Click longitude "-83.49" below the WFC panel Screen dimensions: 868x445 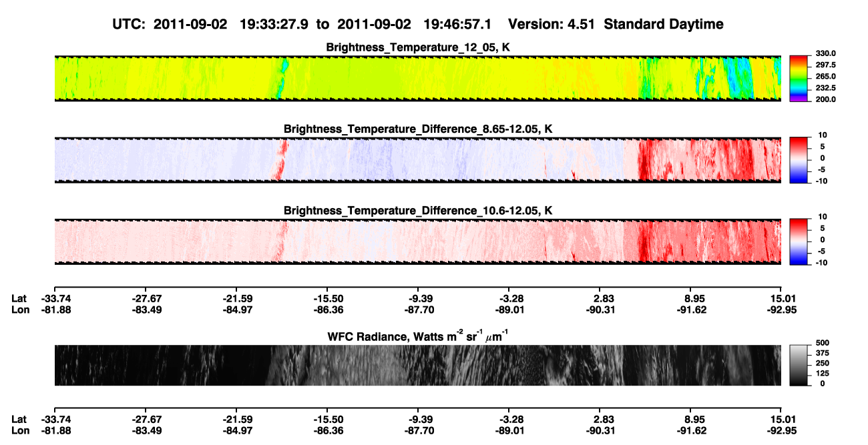(x=146, y=430)
